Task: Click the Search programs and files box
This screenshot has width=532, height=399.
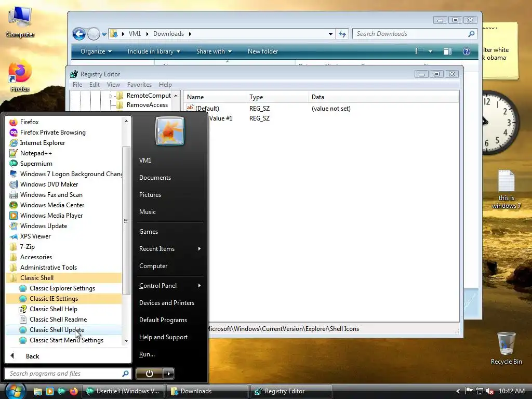Action: [68, 374]
